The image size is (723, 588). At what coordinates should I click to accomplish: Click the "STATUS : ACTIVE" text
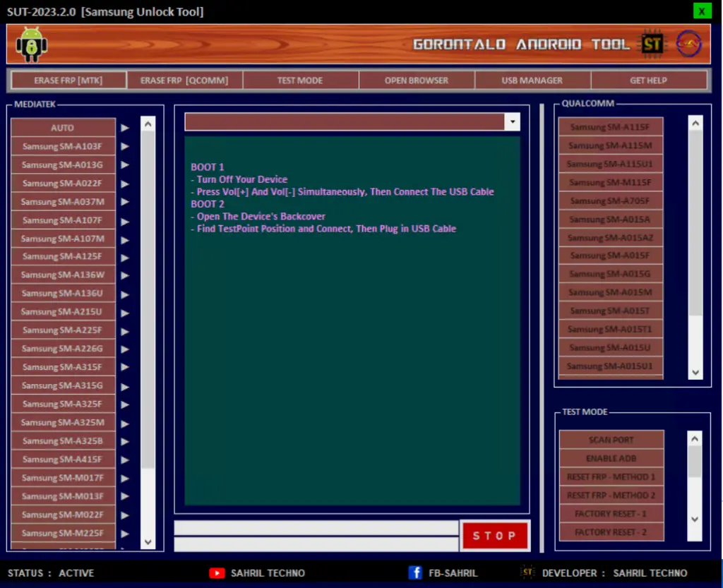[x=51, y=572]
